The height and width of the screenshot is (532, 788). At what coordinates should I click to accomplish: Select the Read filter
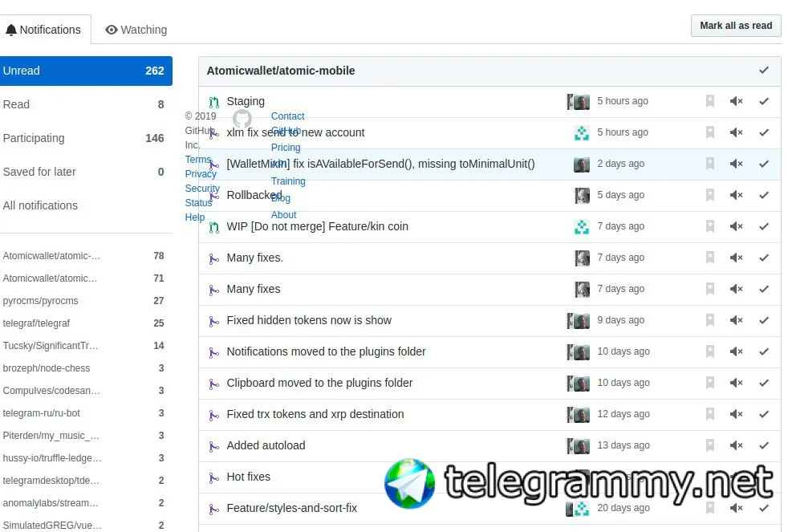(84, 104)
